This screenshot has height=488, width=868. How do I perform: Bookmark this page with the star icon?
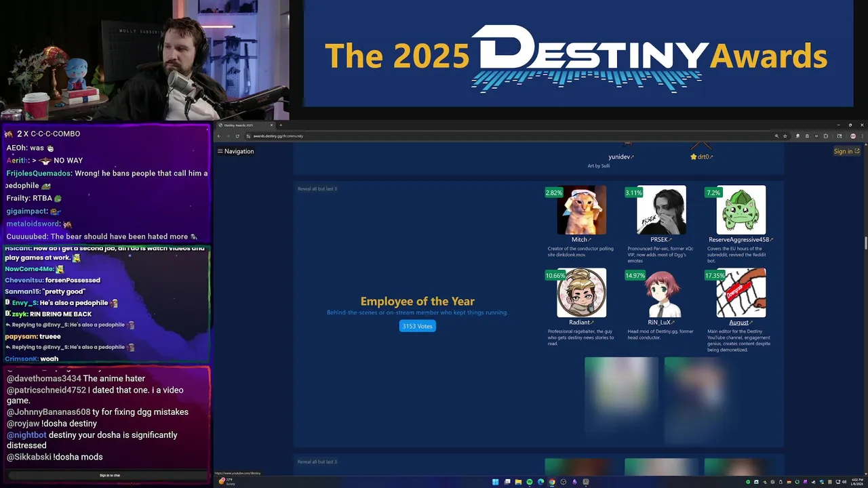click(x=785, y=136)
